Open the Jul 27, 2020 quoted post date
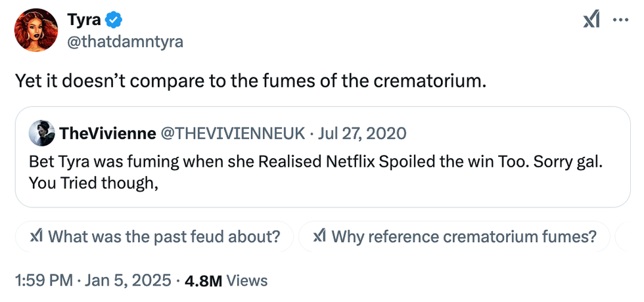The width and height of the screenshot is (644, 302). click(x=362, y=134)
